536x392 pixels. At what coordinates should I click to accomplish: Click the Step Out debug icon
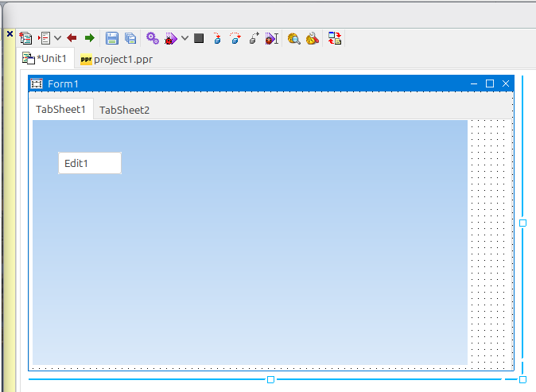(x=254, y=38)
